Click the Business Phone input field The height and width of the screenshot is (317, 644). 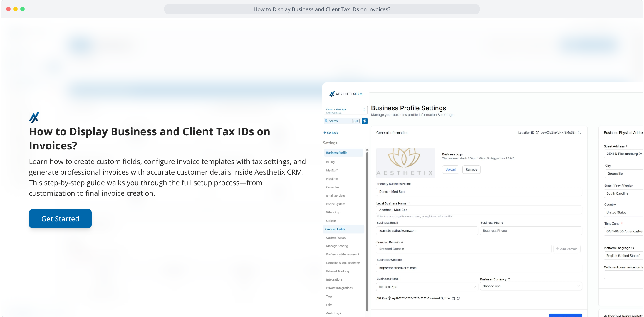click(x=531, y=231)
